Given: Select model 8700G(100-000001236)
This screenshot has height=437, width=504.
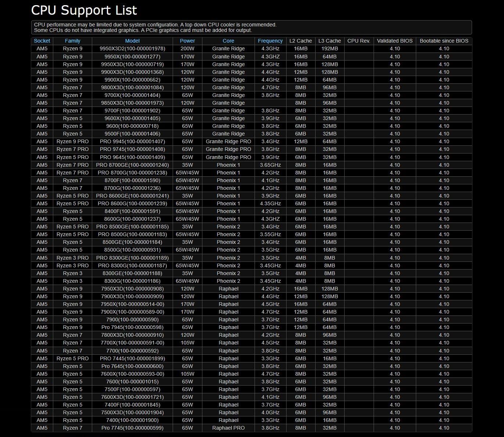Looking at the screenshot, I should [x=132, y=188].
